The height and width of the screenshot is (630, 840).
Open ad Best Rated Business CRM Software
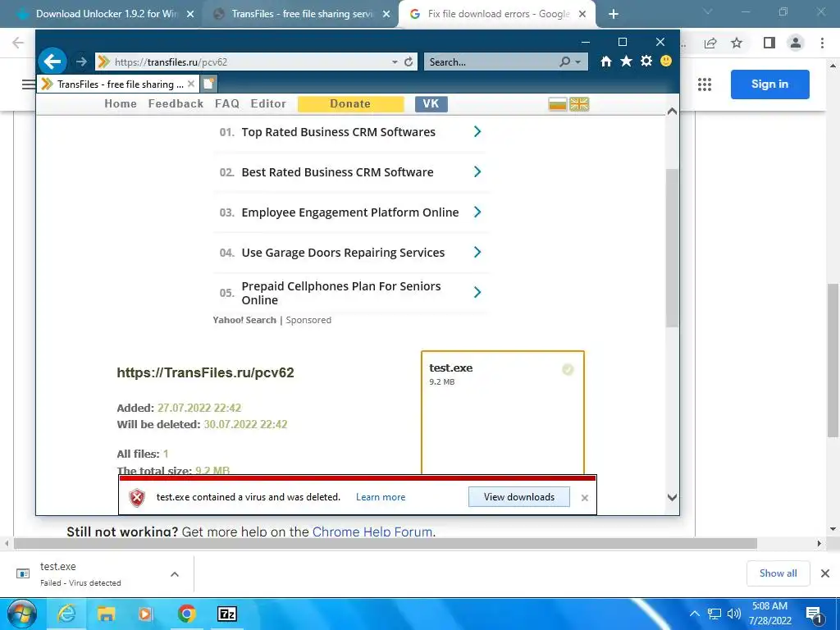pos(337,172)
